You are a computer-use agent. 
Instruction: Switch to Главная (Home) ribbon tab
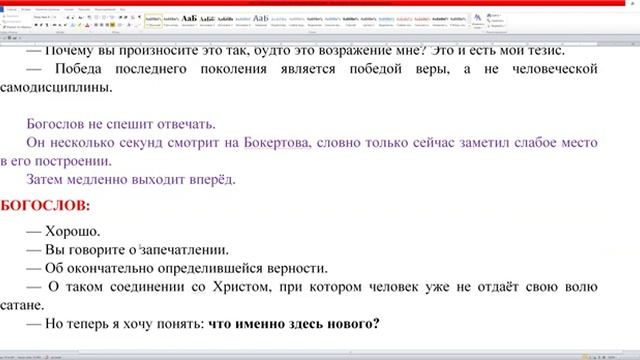[11, 9]
